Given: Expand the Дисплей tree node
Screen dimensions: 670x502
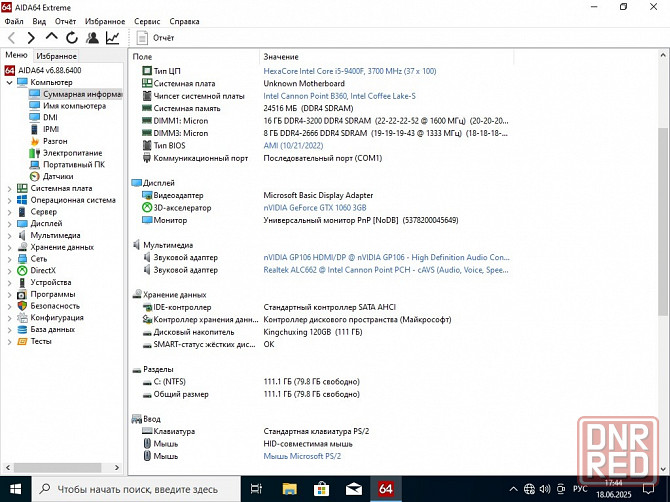Looking at the screenshot, I should 9,223.
